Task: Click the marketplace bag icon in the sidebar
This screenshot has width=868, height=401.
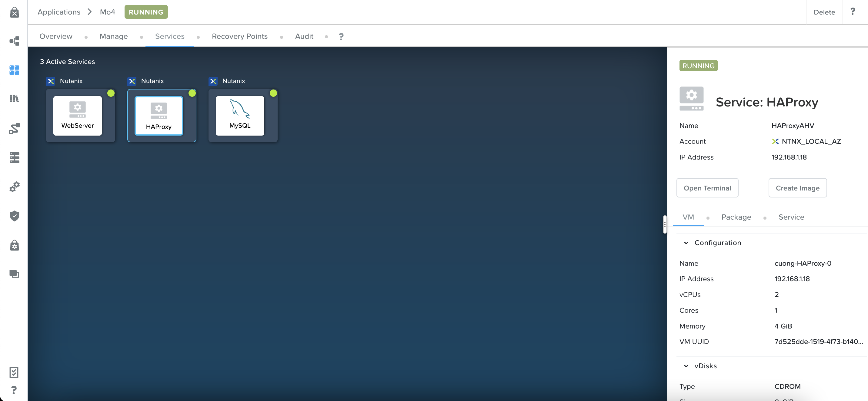Action: 14,12
